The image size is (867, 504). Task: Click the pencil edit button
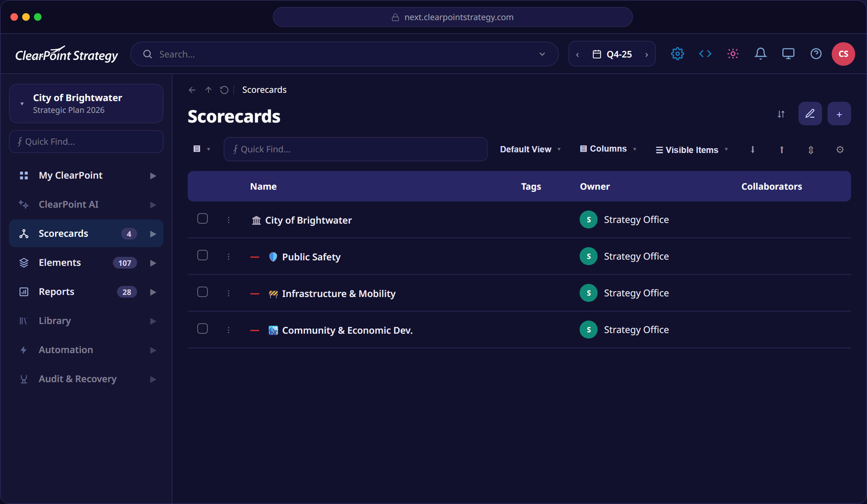point(810,114)
